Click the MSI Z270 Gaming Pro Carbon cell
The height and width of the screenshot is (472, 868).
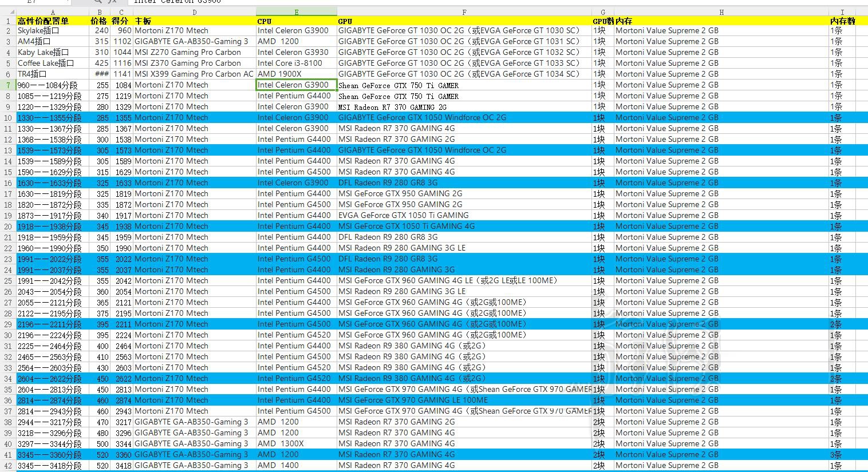(195, 52)
